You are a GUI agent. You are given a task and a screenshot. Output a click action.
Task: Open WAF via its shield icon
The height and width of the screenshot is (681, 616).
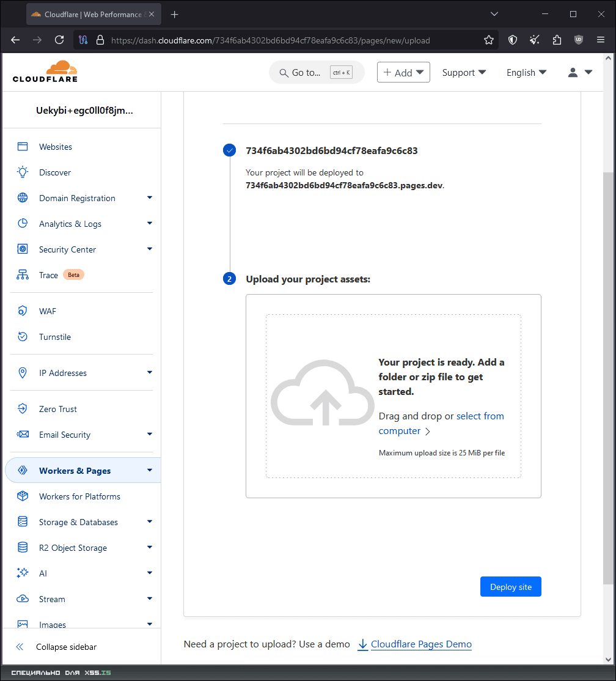[x=23, y=311]
